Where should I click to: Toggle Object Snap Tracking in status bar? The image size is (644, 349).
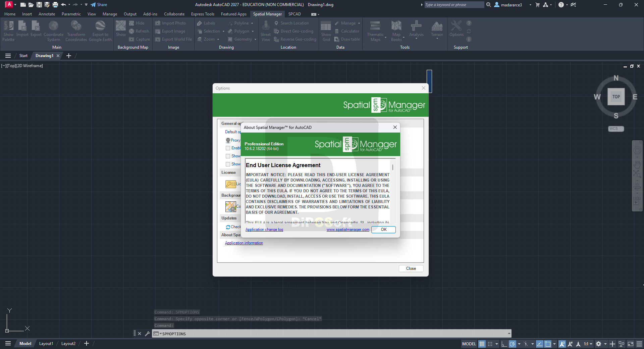point(540,344)
